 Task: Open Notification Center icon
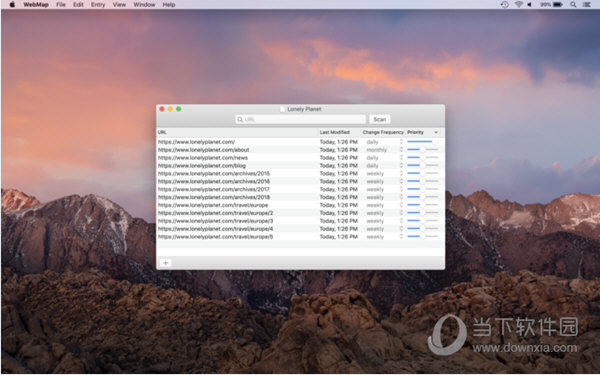tap(587, 5)
